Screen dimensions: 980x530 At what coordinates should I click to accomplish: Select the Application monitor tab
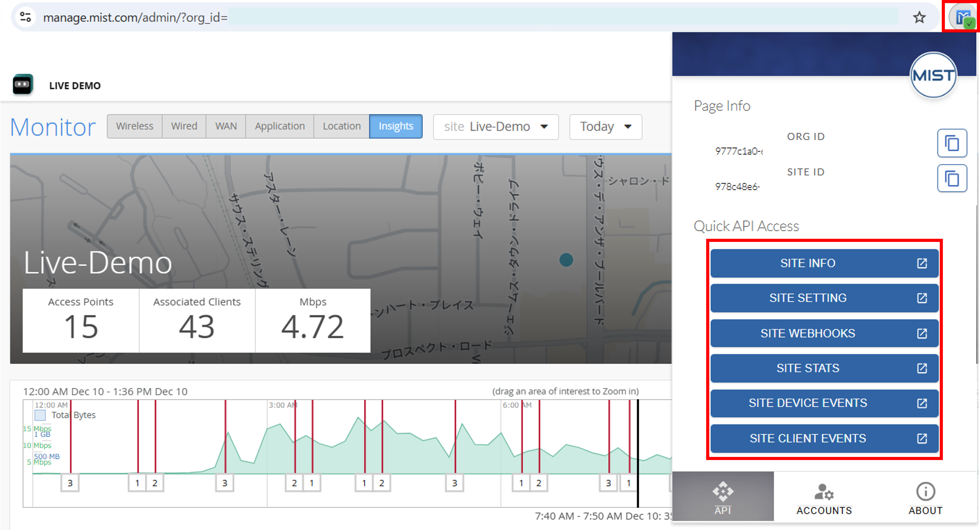click(x=279, y=126)
